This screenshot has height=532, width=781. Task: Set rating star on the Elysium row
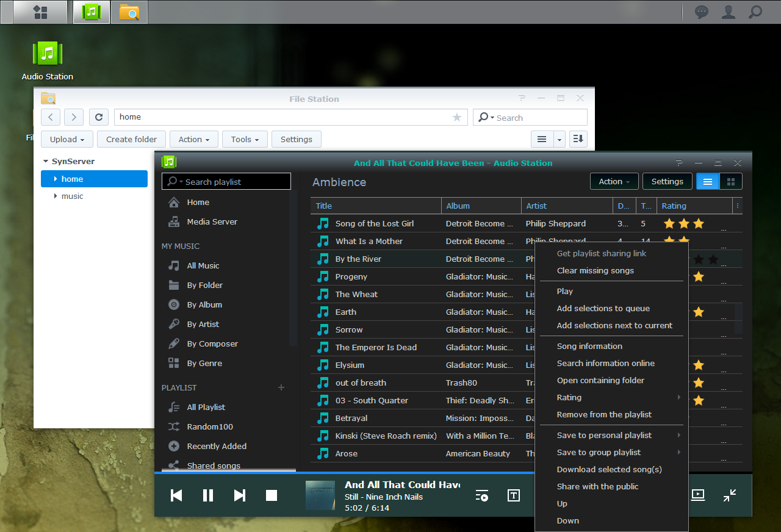pyautogui.click(x=699, y=365)
